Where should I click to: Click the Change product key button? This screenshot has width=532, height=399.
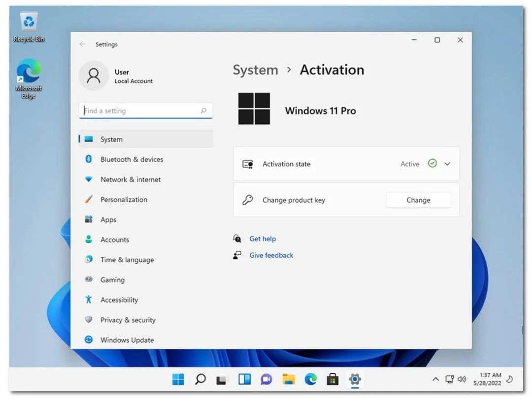tap(418, 200)
